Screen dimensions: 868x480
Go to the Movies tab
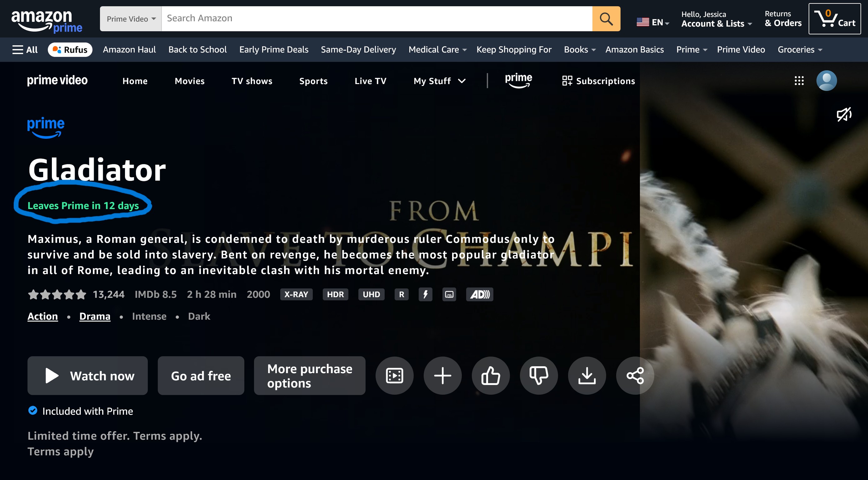click(x=189, y=81)
